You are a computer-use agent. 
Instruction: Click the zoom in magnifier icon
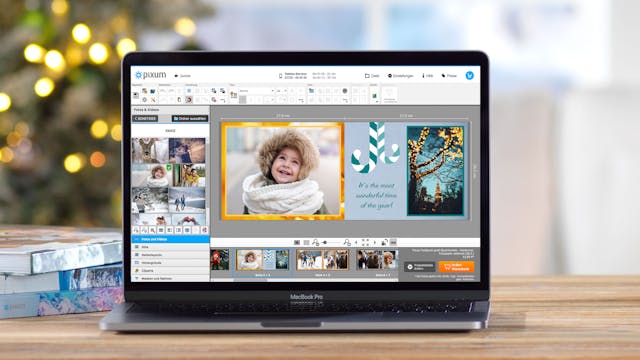tap(347, 242)
